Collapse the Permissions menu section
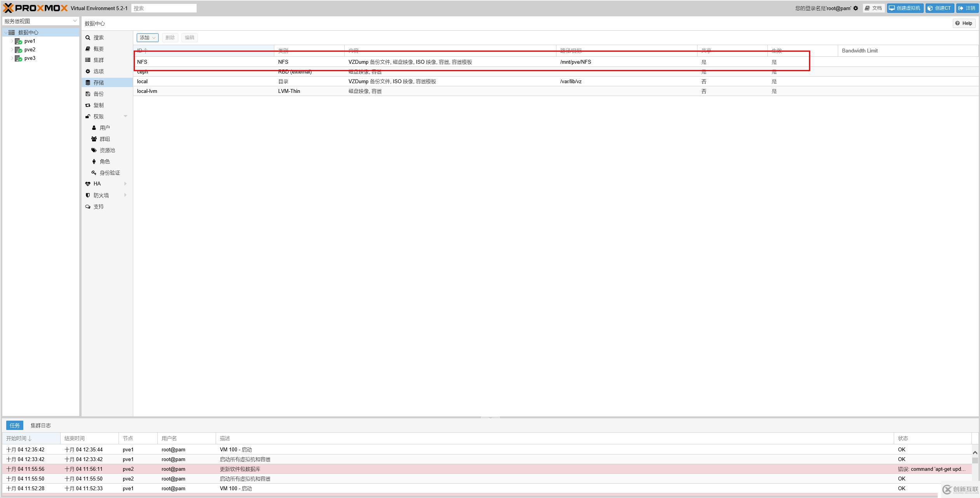The height and width of the screenshot is (498, 980). 125,116
